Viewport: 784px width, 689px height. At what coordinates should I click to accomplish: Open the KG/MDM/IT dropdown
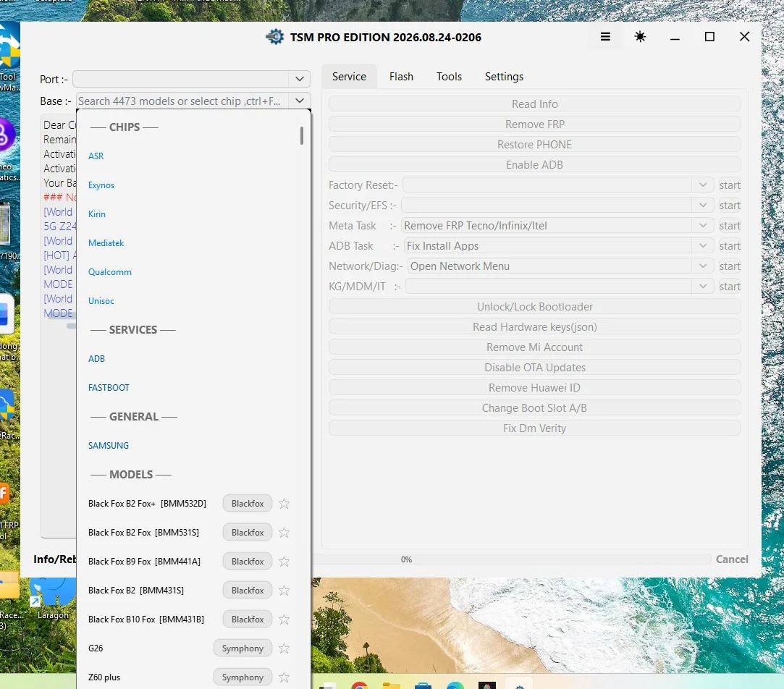point(702,286)
